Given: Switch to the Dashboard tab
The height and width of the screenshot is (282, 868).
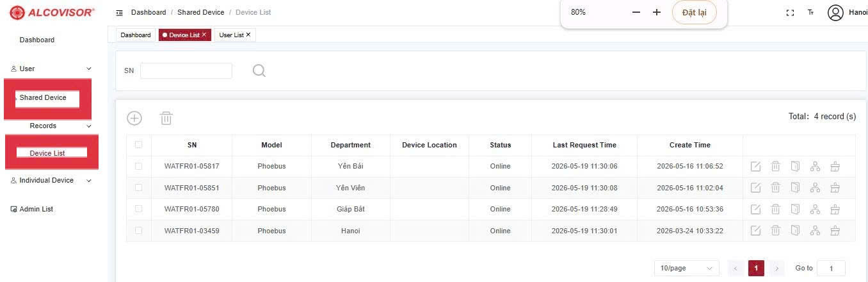Looking at the screenshot, I should pyautogui.click(x=136, y=35).
